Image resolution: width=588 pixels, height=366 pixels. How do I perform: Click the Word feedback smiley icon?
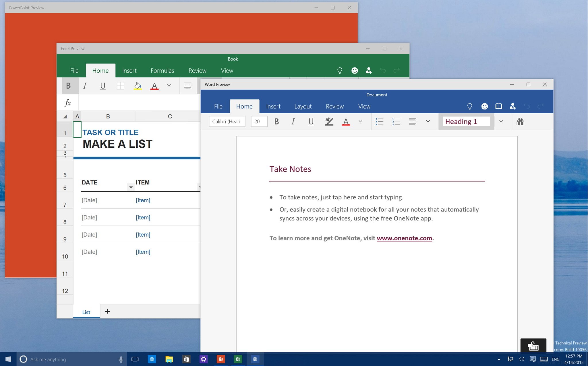pyautogui.click(x=485, y=106)
